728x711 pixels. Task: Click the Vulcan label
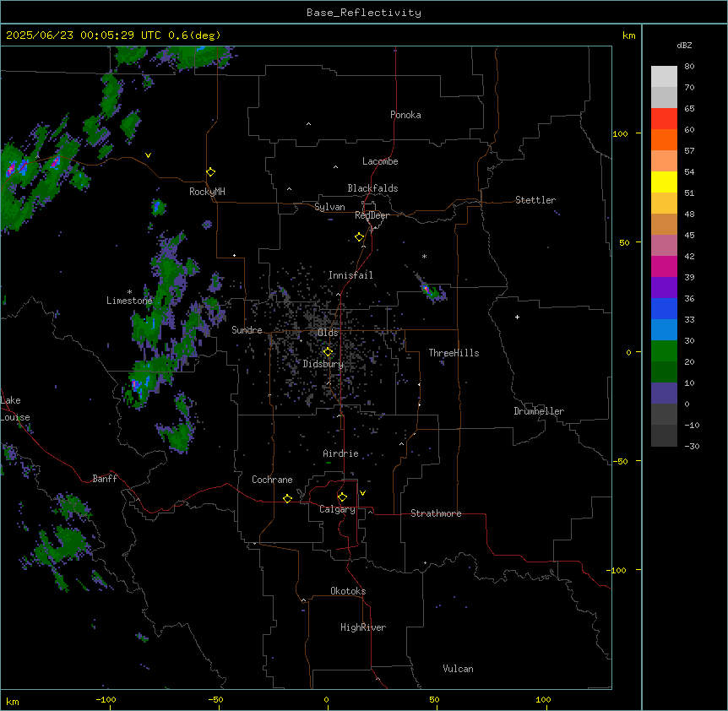click(459, 669)
